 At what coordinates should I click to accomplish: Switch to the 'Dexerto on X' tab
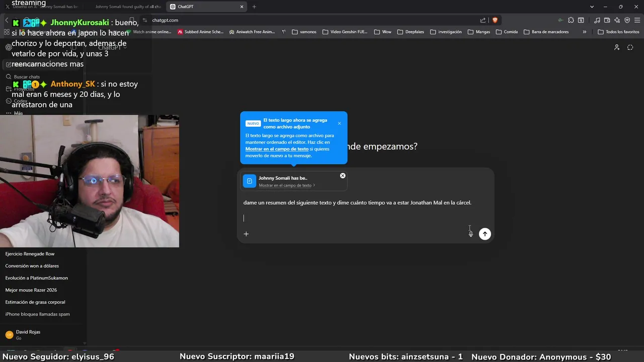(42, 7)
